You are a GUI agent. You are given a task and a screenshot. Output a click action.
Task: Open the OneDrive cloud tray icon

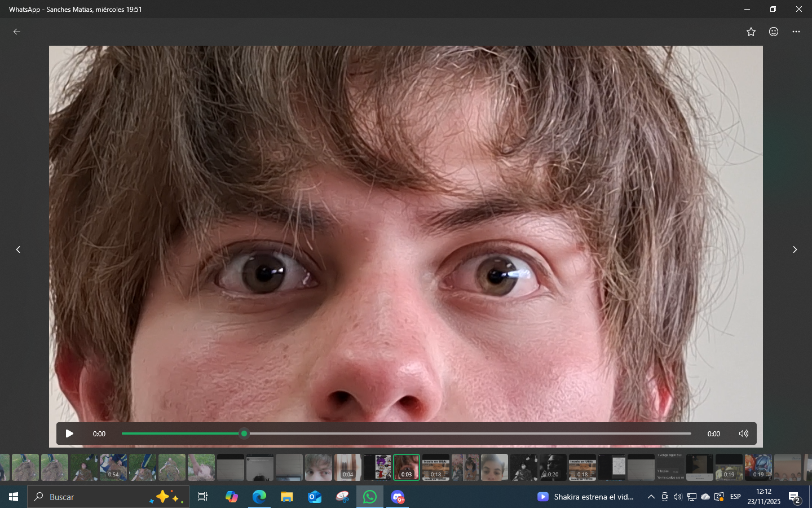(705, 497)
